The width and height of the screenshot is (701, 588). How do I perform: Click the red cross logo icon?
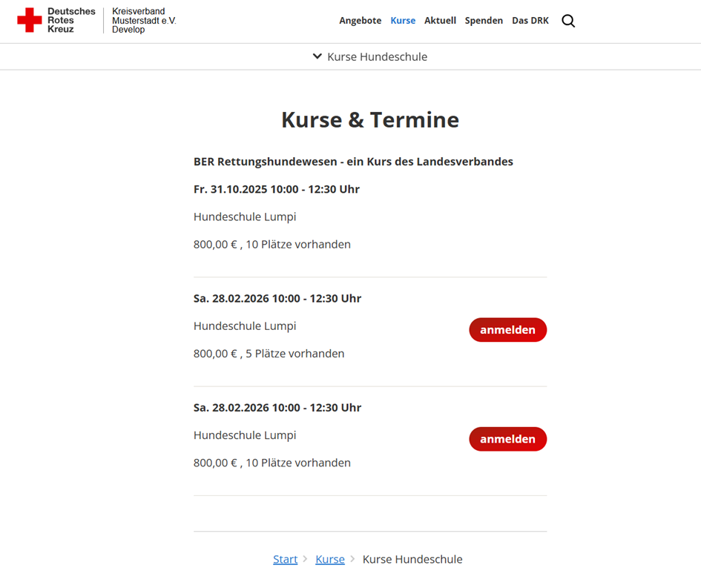(30, 20)
